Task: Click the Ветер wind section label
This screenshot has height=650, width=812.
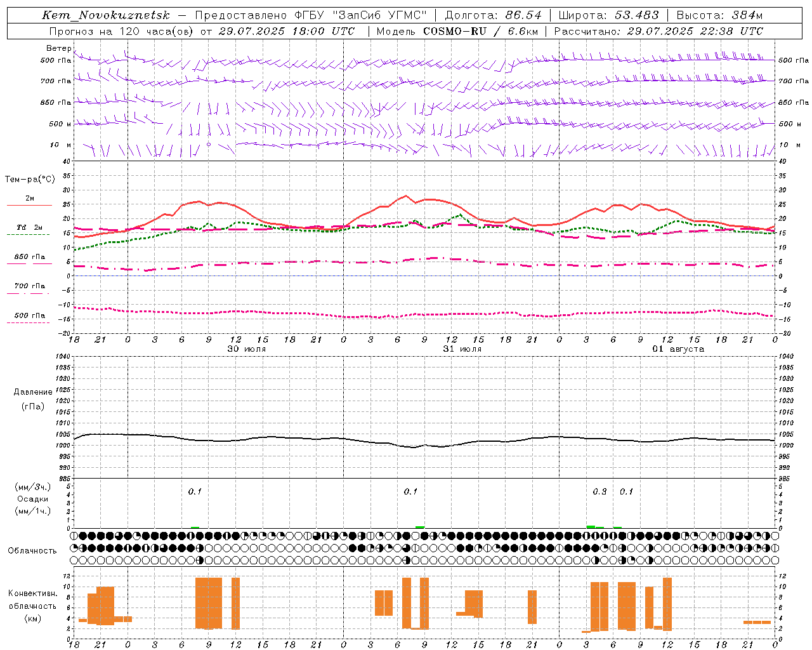Action: click(58, 48)
